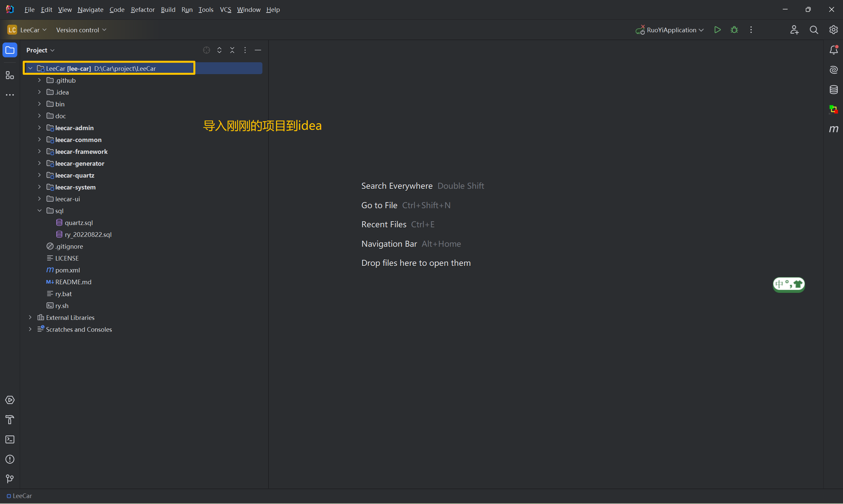Open the Database tool window
843x504 pixels.
coord(833,90)
